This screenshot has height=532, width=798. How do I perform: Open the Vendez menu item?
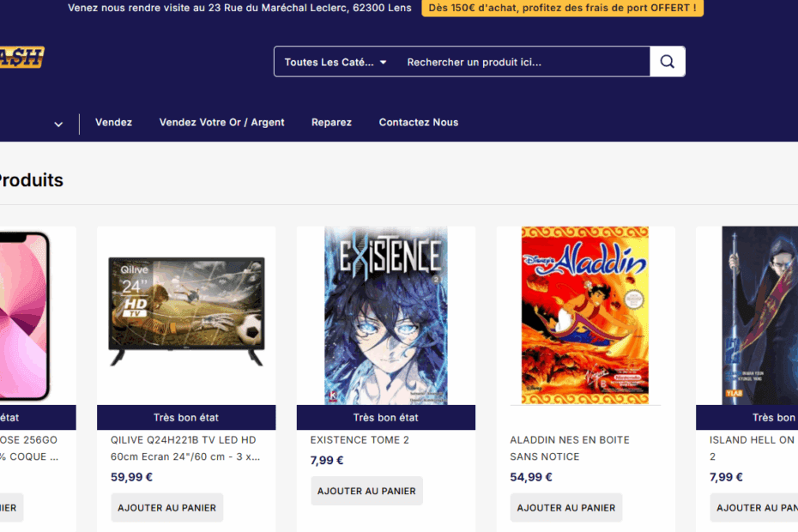[113, 122]
